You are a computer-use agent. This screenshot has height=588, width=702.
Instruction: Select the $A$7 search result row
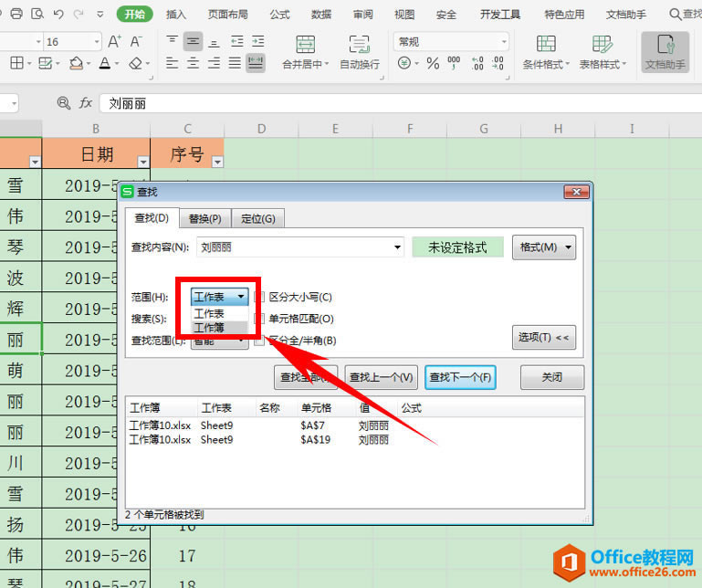(355, 425)
